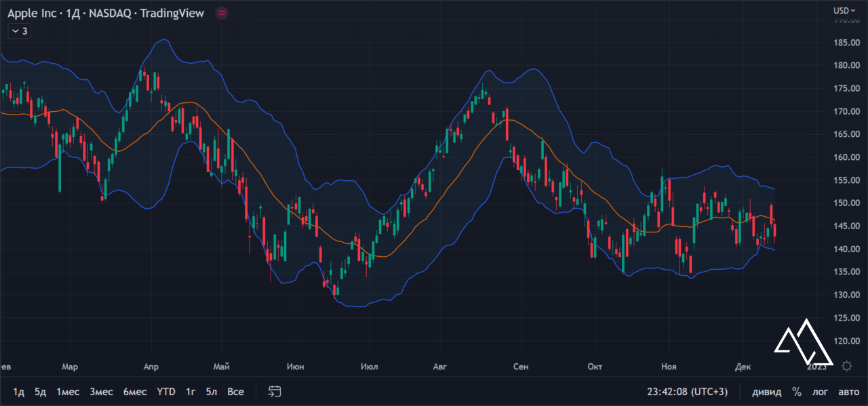
Task: Toggle the percent (%) scale mode
Action: [797, 392]
